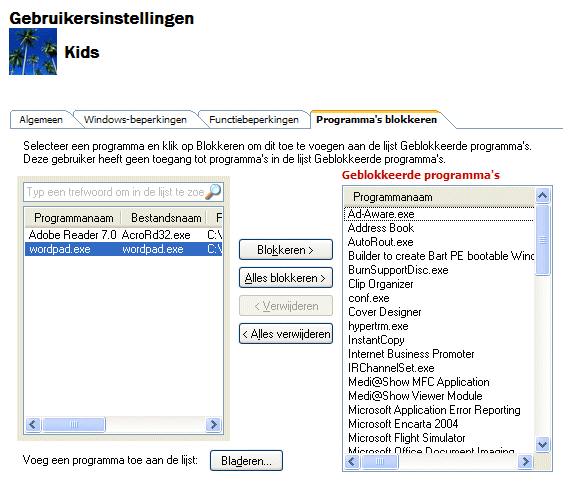
Task: Click the search magnifier icon
Action: pos(213,192)
